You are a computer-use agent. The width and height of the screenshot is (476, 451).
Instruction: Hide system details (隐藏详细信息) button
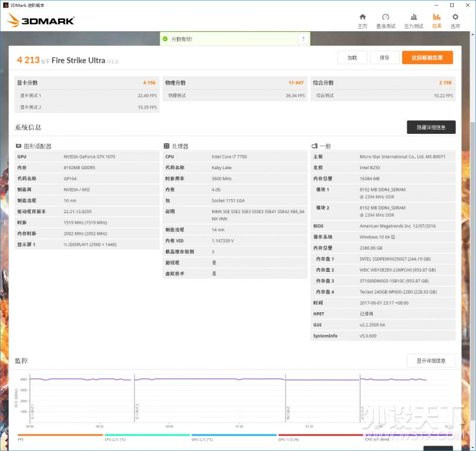[431, 127]
